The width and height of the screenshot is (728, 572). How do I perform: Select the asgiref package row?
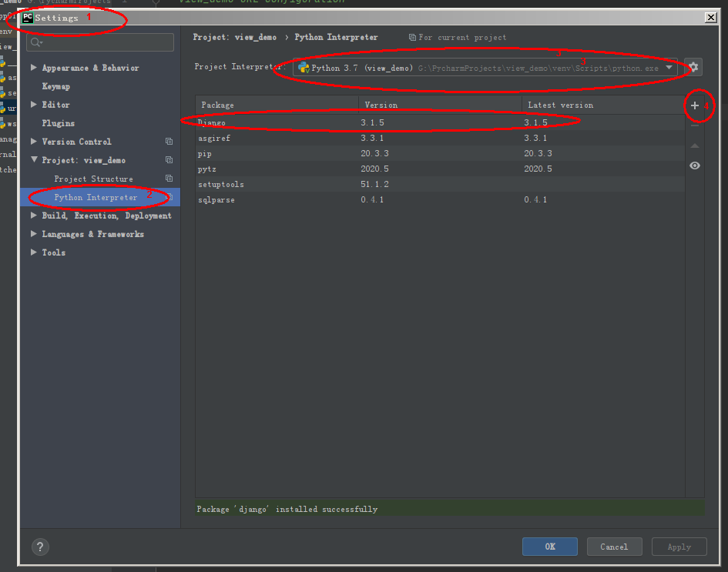440,138
